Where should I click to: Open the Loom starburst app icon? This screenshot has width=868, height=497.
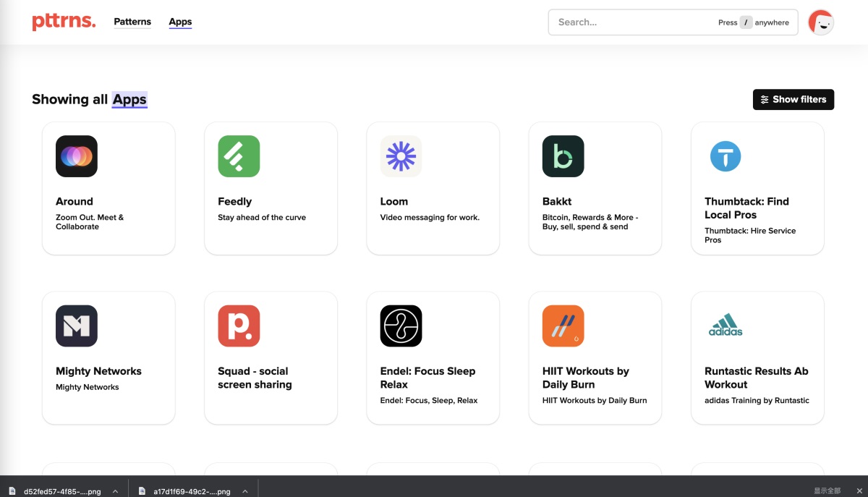pos(401,156)
